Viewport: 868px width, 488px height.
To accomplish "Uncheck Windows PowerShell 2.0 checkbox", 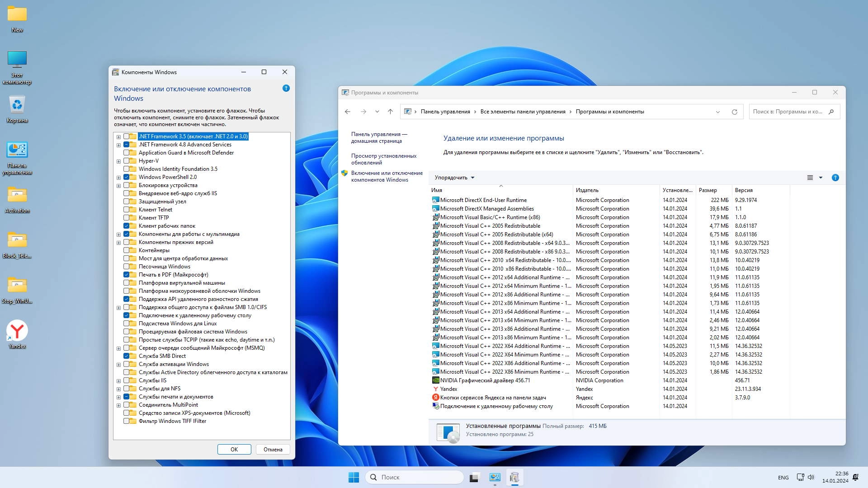I will (x=127, y=177).
